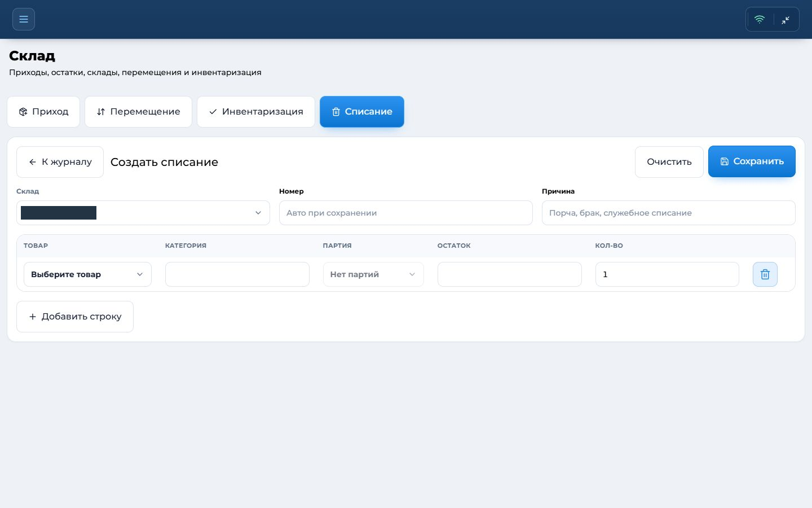Screen dimensions: 812x508
Task: Click the ПАРТИЯ column header
Action: click(337, 246)
